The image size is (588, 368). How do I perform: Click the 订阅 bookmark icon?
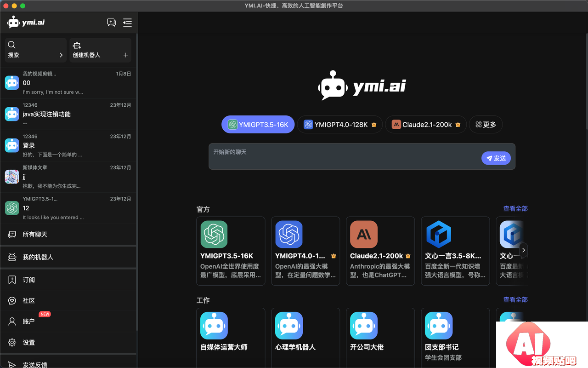(12, 280)
